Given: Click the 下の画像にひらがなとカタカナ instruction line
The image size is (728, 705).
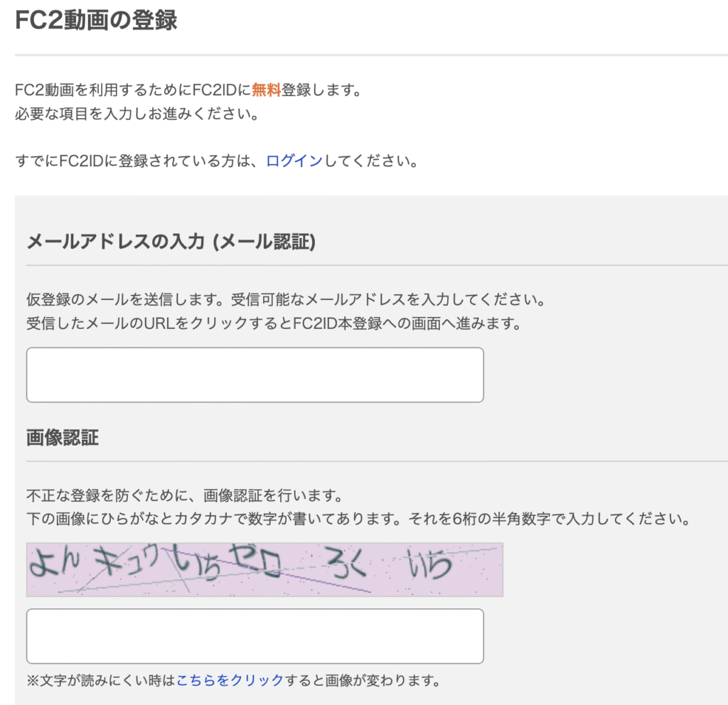Looking at the screenshot, I should [358, 519].
